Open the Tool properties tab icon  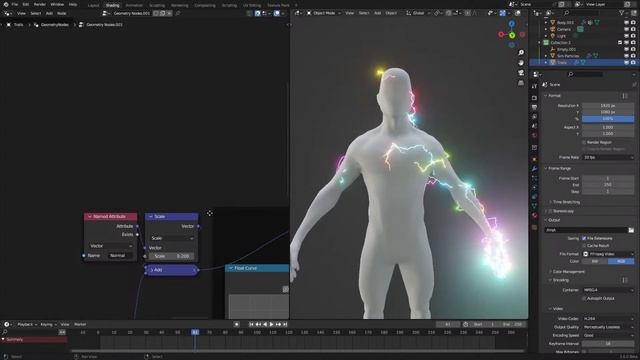[534, 87]
